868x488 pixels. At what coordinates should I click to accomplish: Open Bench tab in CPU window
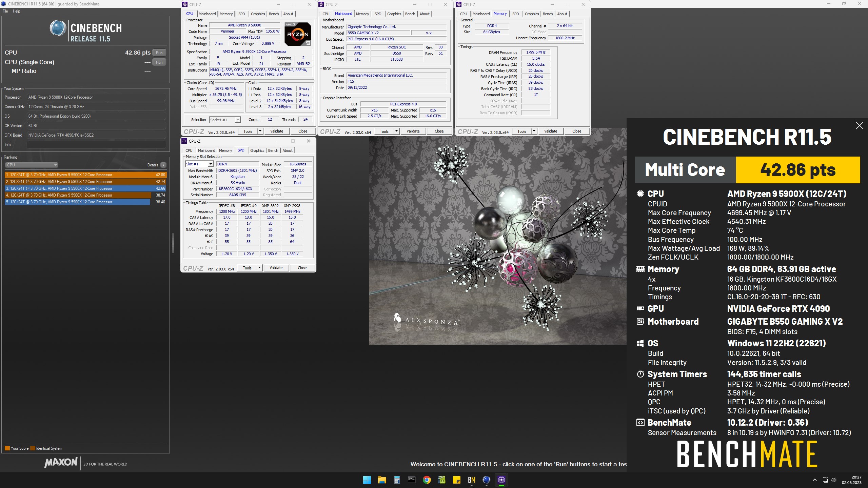(274, 14)
